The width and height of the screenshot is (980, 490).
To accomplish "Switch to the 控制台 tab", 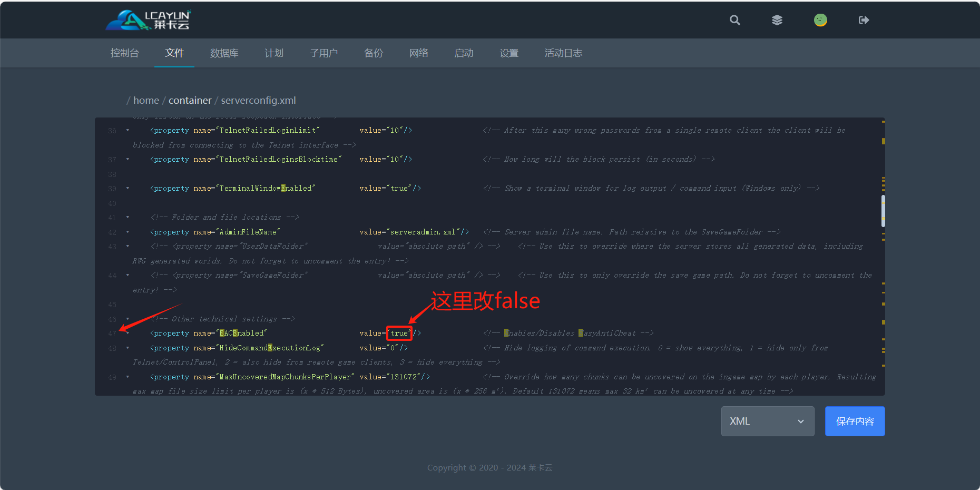I will point(124,53).
